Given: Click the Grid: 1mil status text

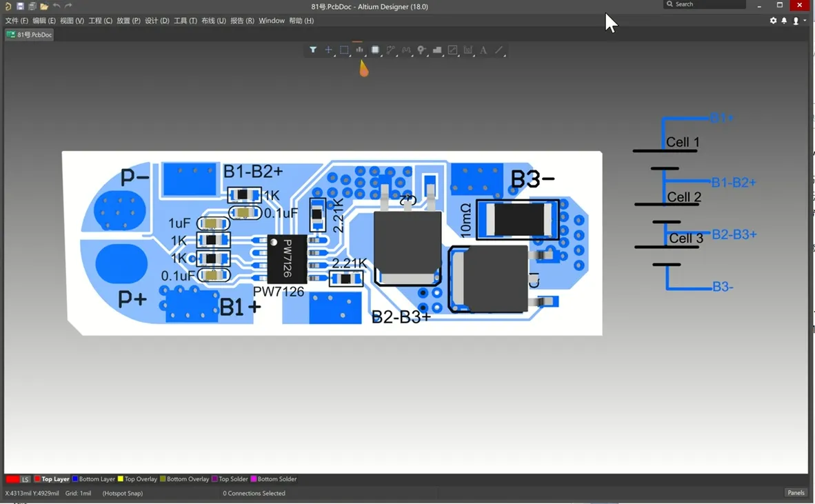Looking at the screenshot, I should coord(78,493).
